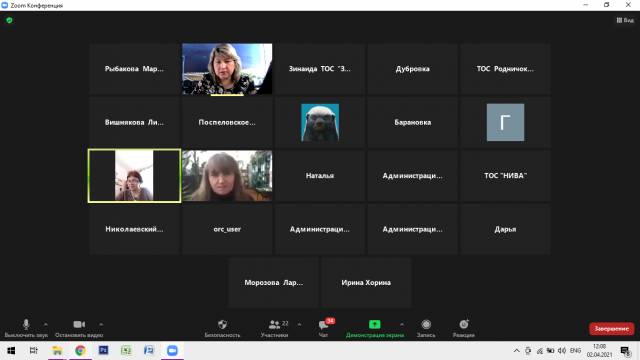Image resolution: width=640 pixels, height=360 pixels.
Task: Select the Вишнякова Ли... participant tile
Action: click(134, 122)
